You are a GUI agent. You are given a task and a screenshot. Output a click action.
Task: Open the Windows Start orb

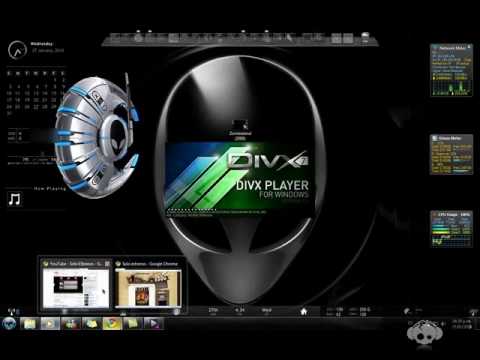(9, 323)
